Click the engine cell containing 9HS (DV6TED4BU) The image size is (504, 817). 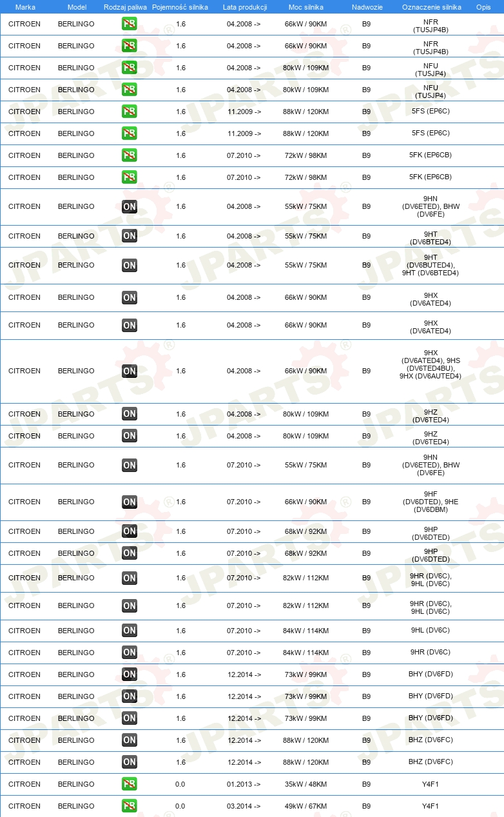click(431, 364)
